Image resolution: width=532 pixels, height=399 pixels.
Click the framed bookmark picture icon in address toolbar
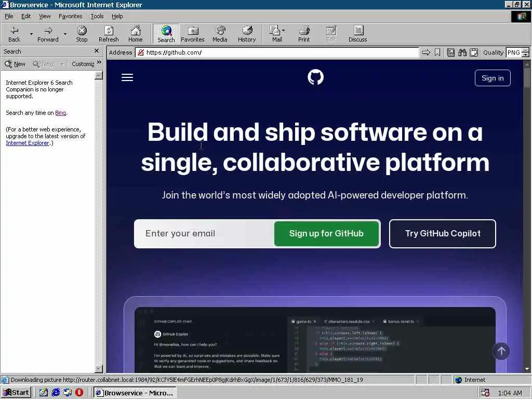pos(450,52)
